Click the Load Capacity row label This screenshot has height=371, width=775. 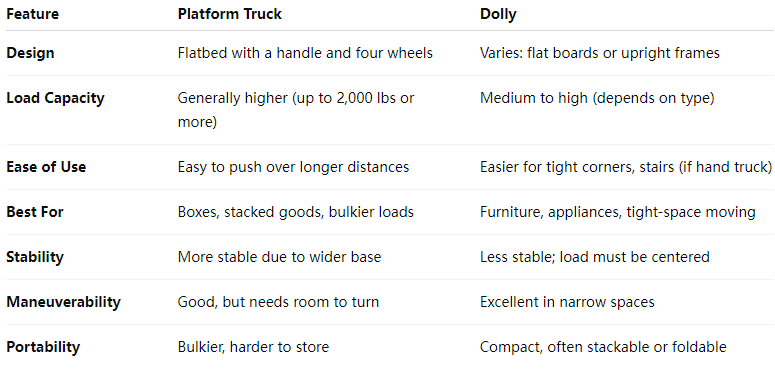55,98
